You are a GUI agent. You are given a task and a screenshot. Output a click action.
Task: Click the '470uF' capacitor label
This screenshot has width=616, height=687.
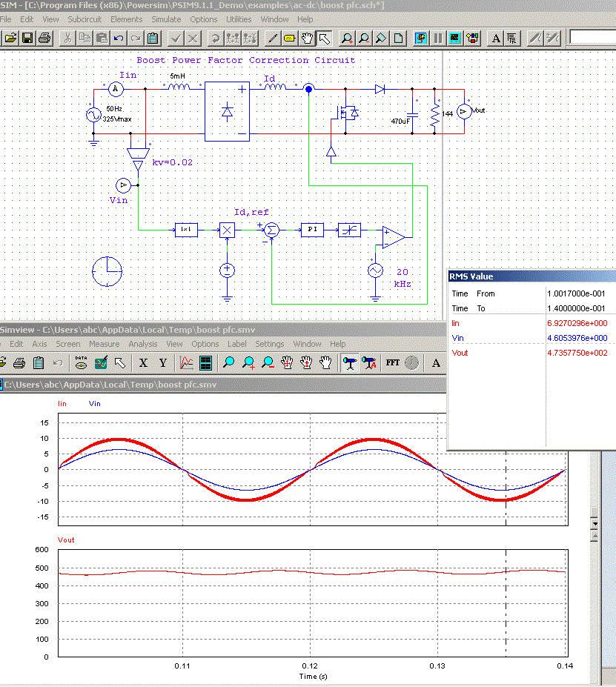[400, 121]
